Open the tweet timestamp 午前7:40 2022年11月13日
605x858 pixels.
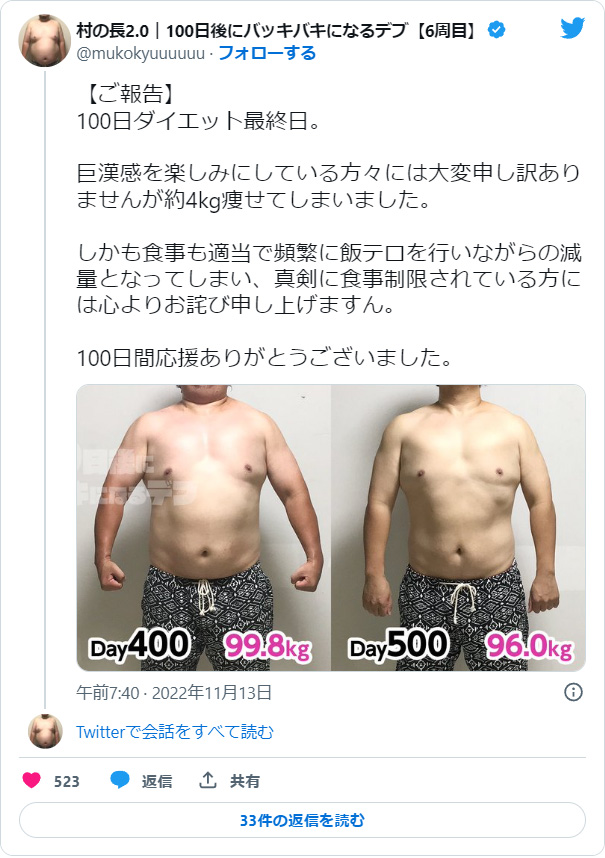(174, 693)
